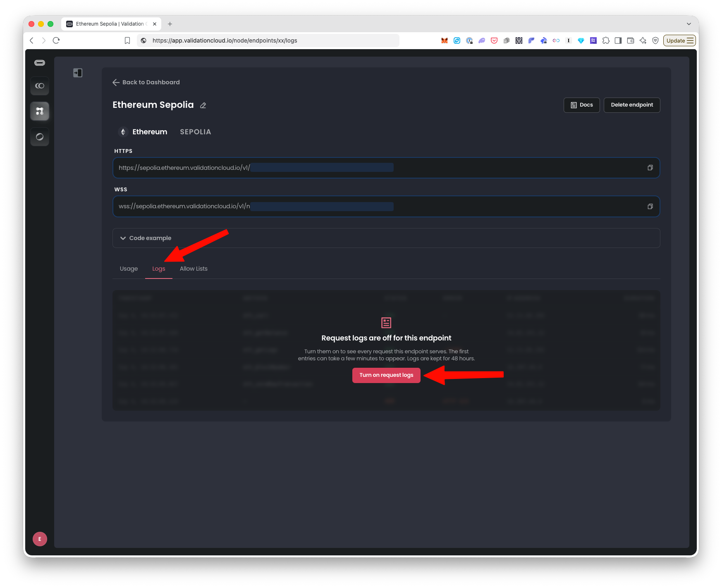The width and height of the screenshot is (722, 588).
Task: Collapse the side panel with the panel icon
Action: point(78,73)
